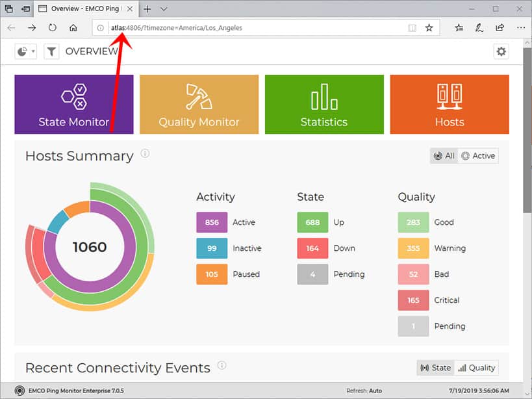
Task: Open the favorites hub list
Action: (459, 28)
